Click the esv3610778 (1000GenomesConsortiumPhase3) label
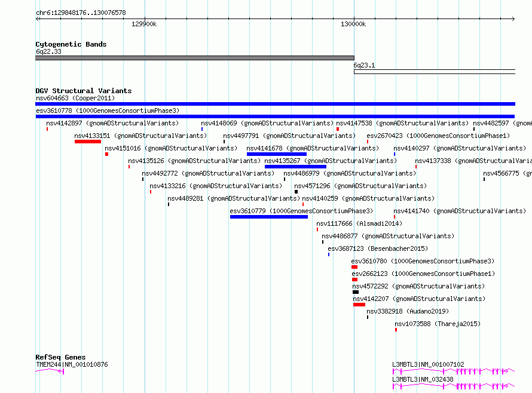Image resolution: width=532 pixels, height=393 pixels. click(x=108, y=110)
